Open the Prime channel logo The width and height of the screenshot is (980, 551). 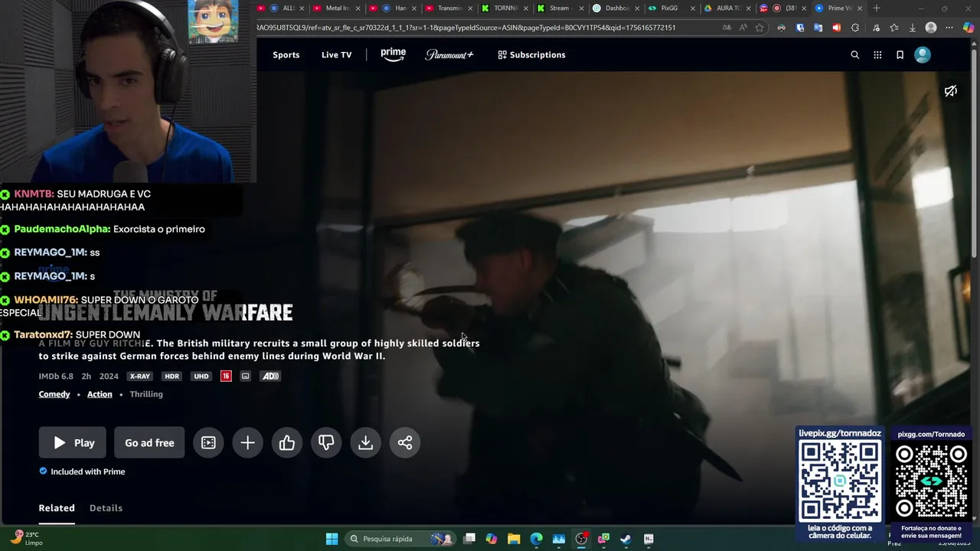[x=393, y=54]
